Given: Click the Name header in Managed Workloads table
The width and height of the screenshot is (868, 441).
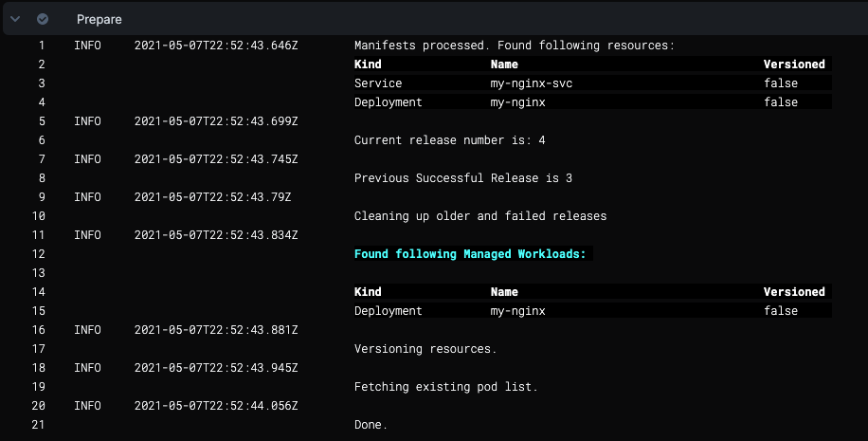Looking at the screenshot, I should coord(504,292).
